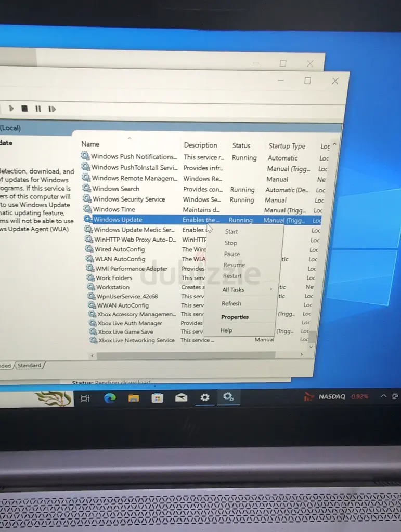Maximize the Services window
Image resolution: width=401 pixels, height=532 pixels.
(307, 81)
